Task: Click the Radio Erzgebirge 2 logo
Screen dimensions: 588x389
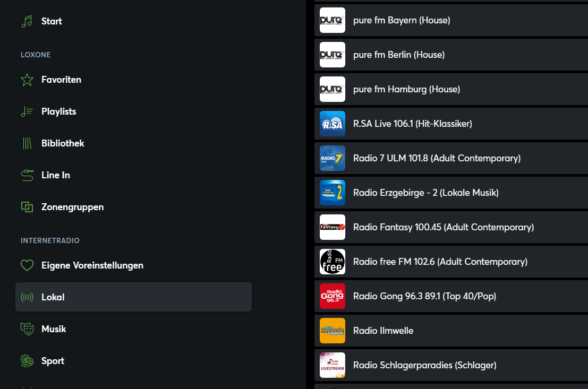Action: [333, 193]
